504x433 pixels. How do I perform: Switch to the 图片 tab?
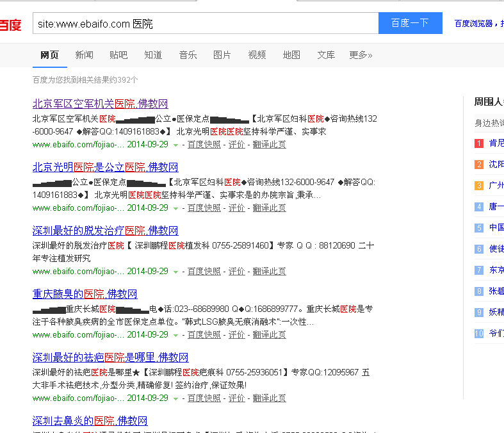(x=222, y=55)
